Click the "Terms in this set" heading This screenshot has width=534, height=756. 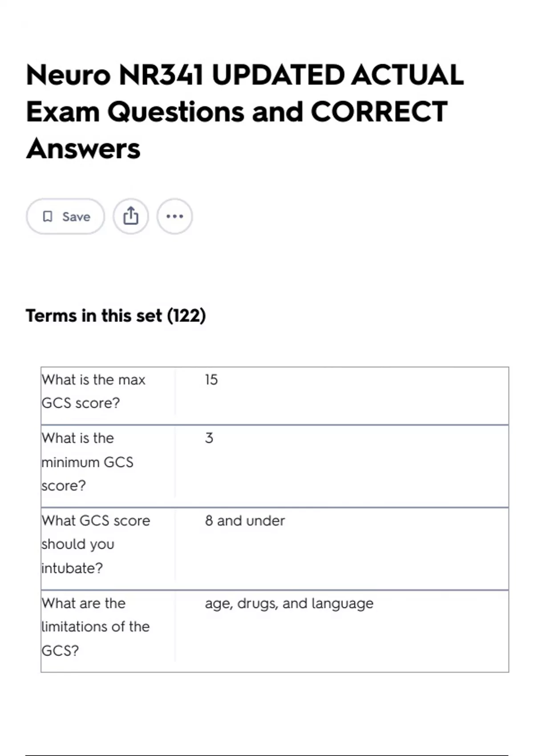pyautogui.click(x=93, y=316)
